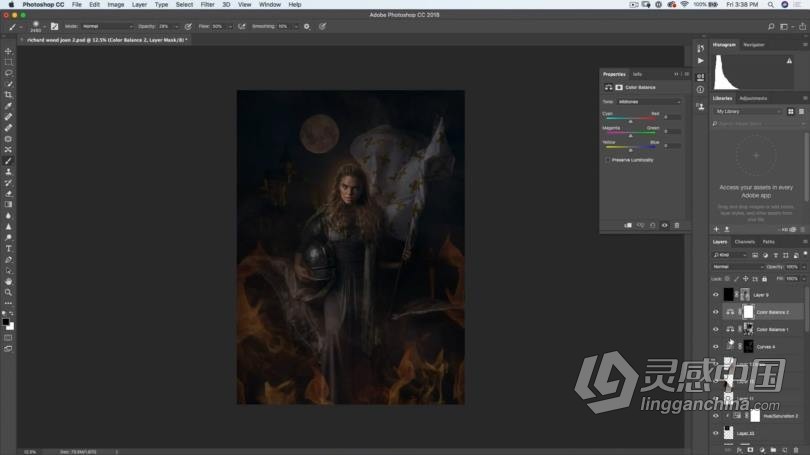This screenshot has height=455, width=810.
Task: Open the layer blend mode Normal dropdown
Action: [x=738, y=267]
